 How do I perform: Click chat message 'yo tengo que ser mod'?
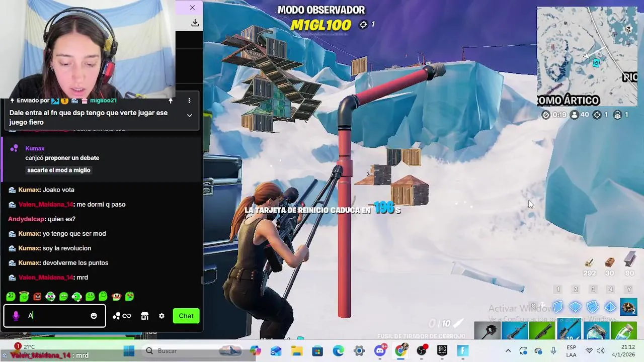pyautogui.click(x=74, y=233)
